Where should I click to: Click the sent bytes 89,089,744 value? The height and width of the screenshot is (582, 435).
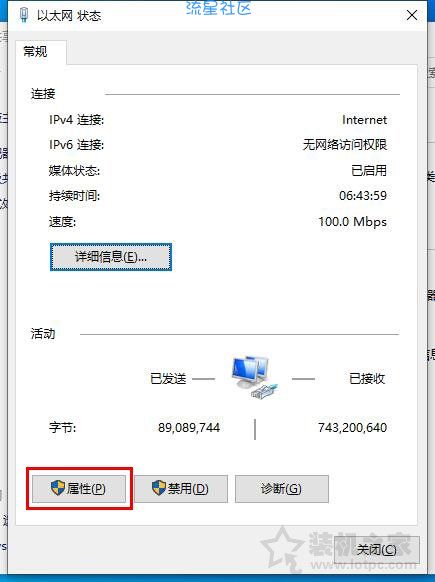point(189,428)
